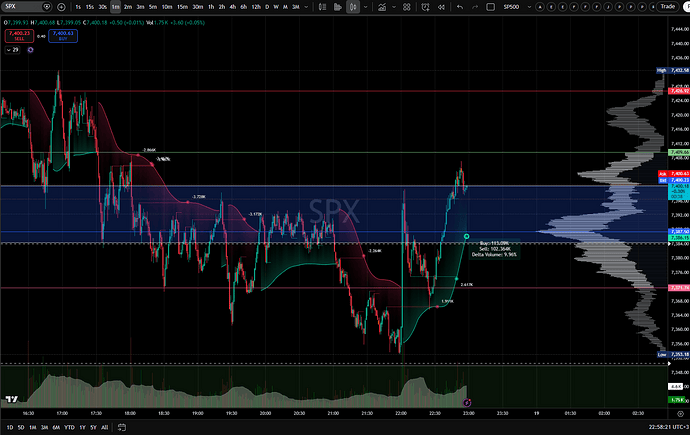Create an alert with the alarm clock icon
Viewport: 690px width, 435px height.
[425, 7]
